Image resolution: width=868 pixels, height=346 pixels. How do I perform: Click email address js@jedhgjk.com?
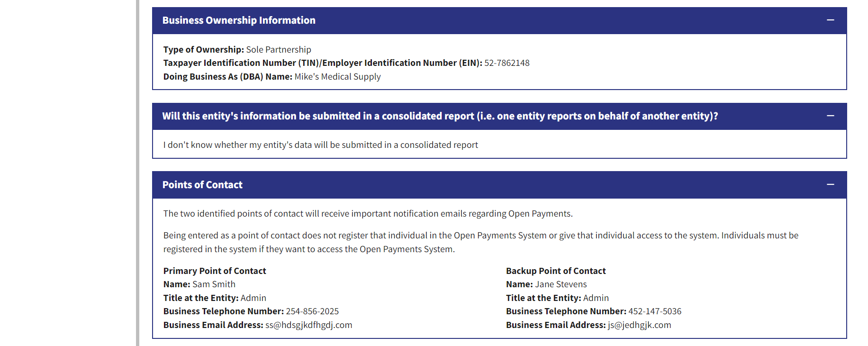click(x=639, y=325)
